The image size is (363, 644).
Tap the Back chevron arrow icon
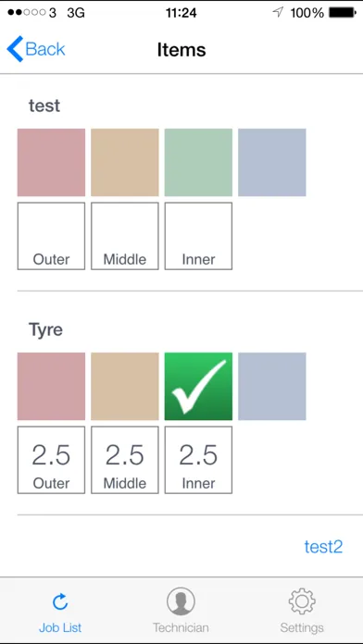click(x=15, y=49)
